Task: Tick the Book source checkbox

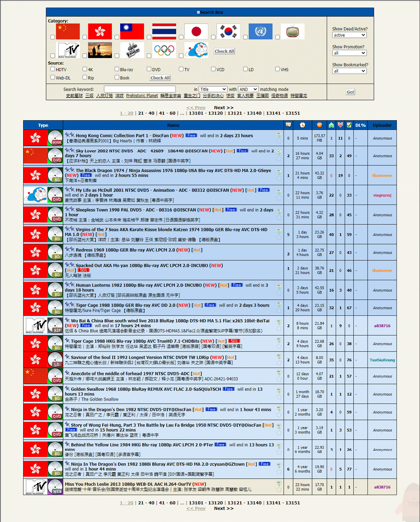Action: [x=117, y=77]
